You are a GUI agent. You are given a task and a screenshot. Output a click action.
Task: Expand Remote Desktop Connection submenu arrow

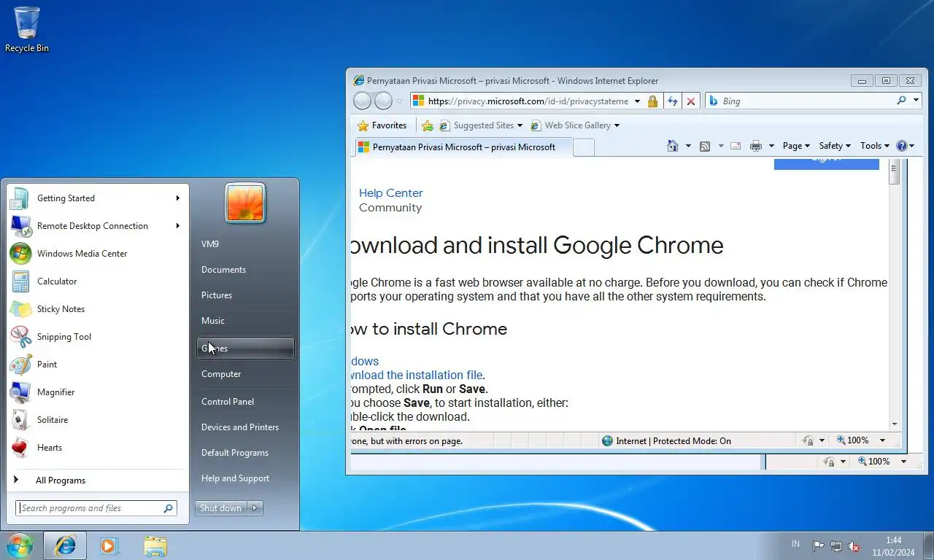(x=177, y=225)
